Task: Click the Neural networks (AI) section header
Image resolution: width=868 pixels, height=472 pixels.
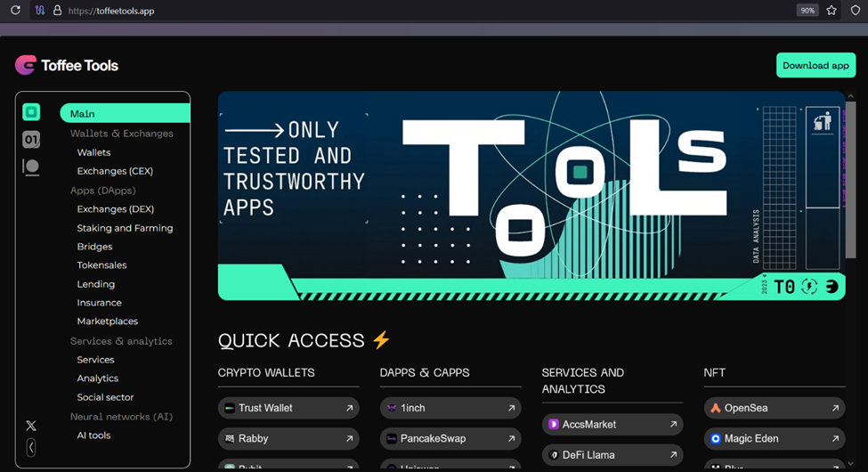Action: [121, 417]
